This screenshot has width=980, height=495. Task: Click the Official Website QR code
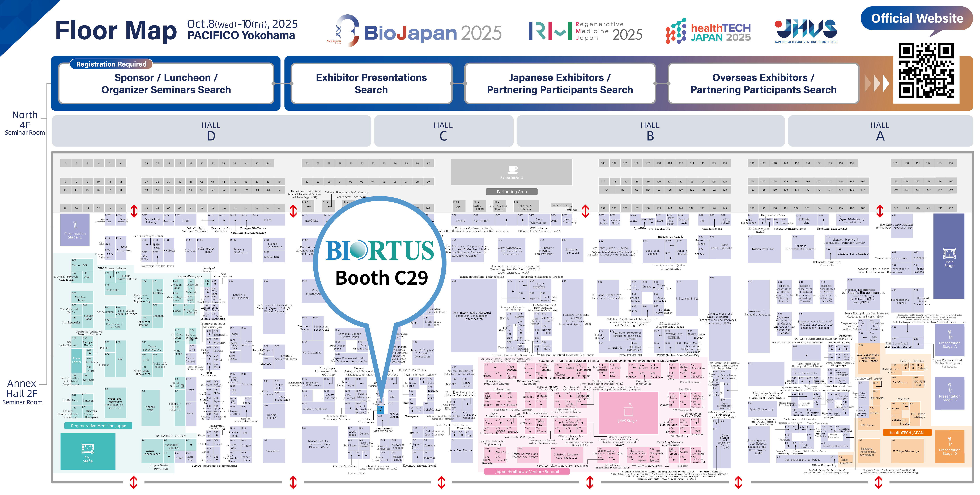(926, 70)
